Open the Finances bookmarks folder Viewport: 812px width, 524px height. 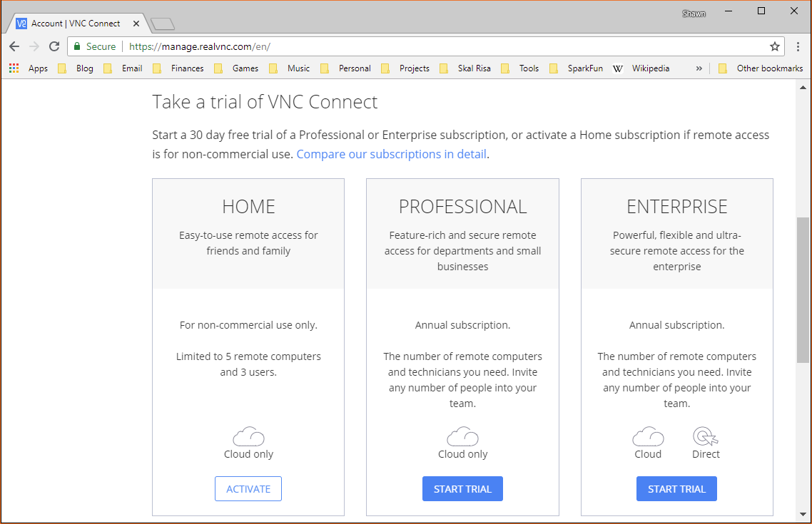(178, 68)
